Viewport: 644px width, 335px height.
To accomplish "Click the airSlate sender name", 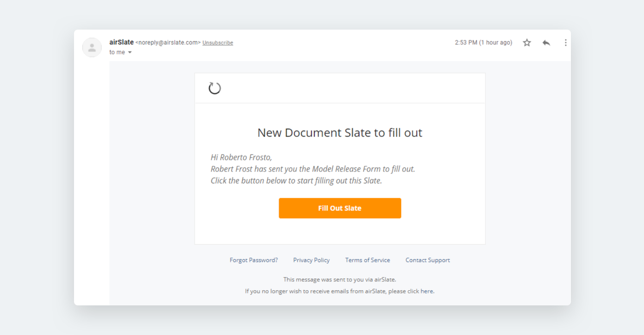I will coord(121,42).
